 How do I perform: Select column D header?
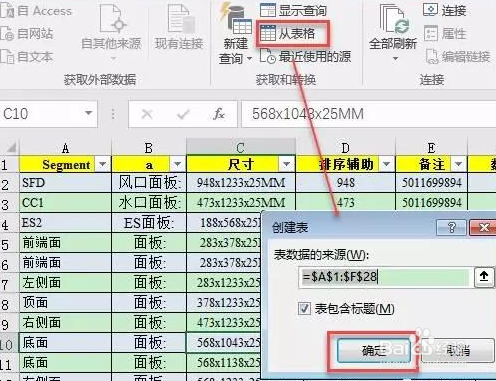pos(345,147)
